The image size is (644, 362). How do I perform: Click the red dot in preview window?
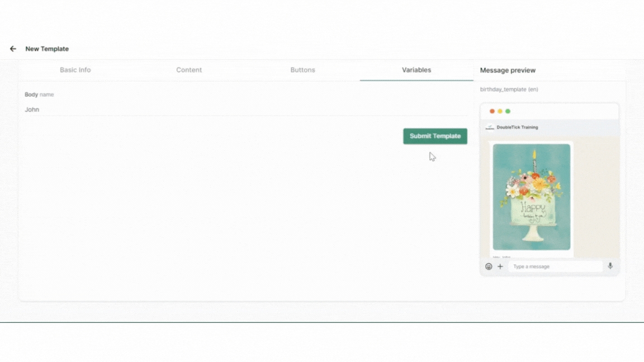(x=492, y=111)
